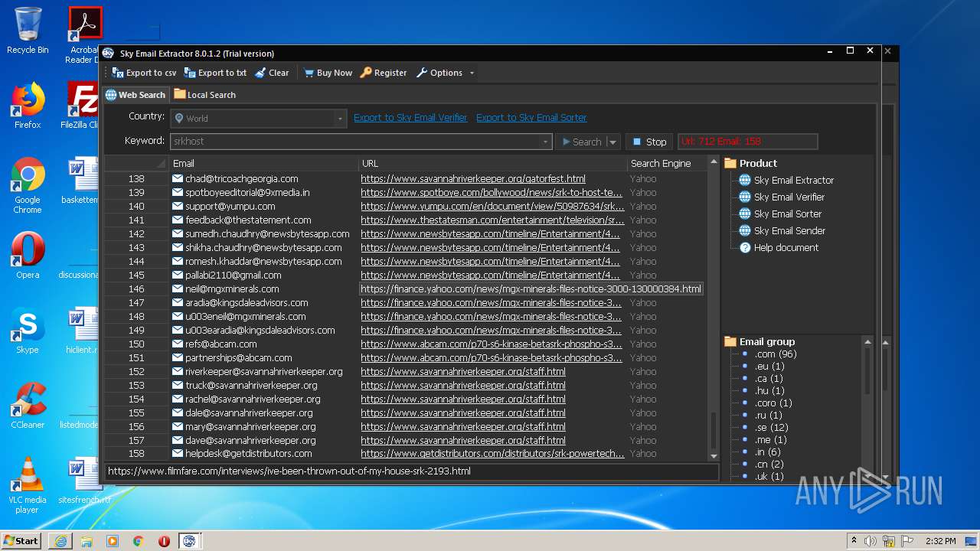Open Help document in Product tree

pos(786,248)
